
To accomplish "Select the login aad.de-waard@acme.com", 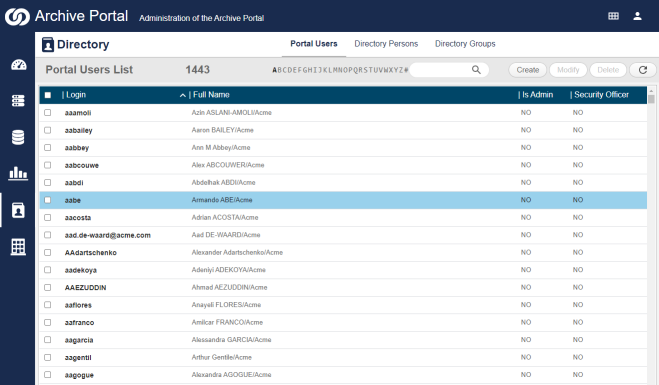I will (108, 235).
